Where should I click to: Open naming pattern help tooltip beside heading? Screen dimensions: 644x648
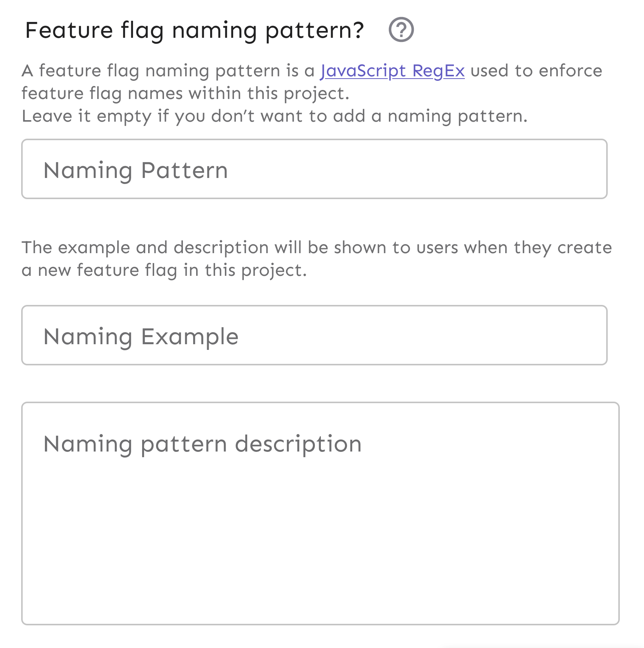(x=401, y=29)
